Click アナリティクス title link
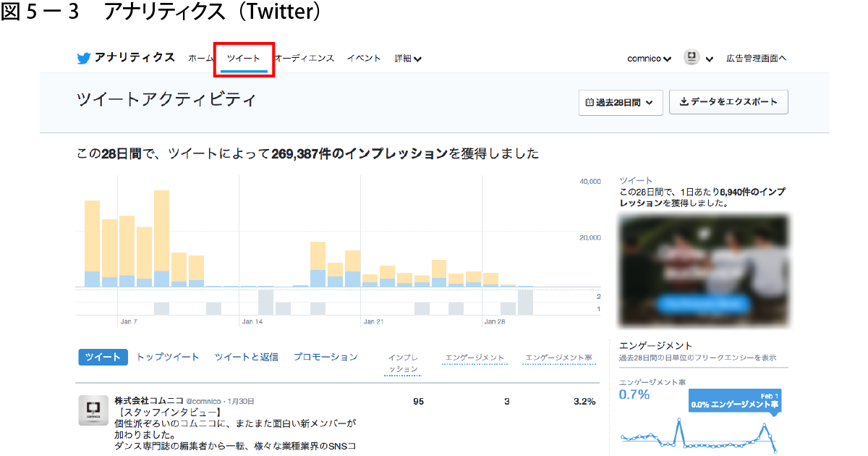The image size is (868, 456). point(135,58)
